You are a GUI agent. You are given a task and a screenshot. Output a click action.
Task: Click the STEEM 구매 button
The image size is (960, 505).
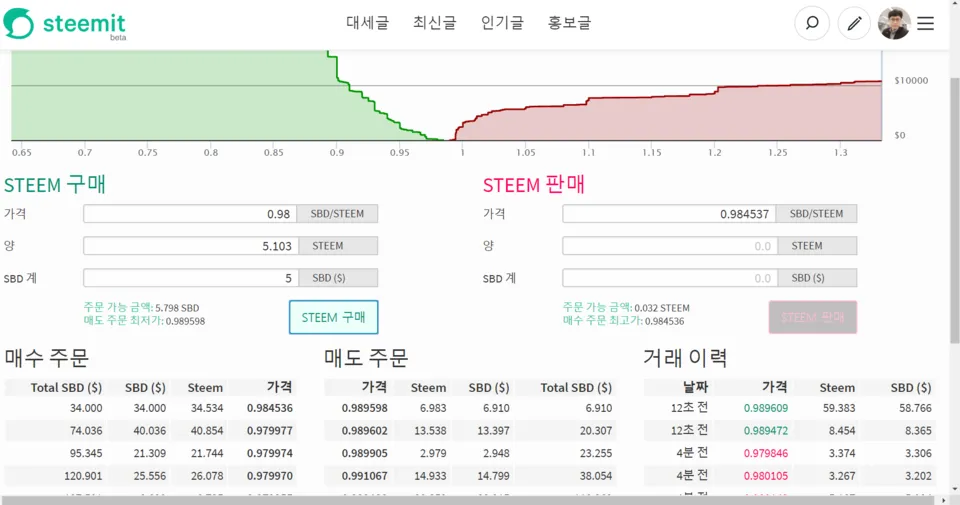tap(334, 317)
